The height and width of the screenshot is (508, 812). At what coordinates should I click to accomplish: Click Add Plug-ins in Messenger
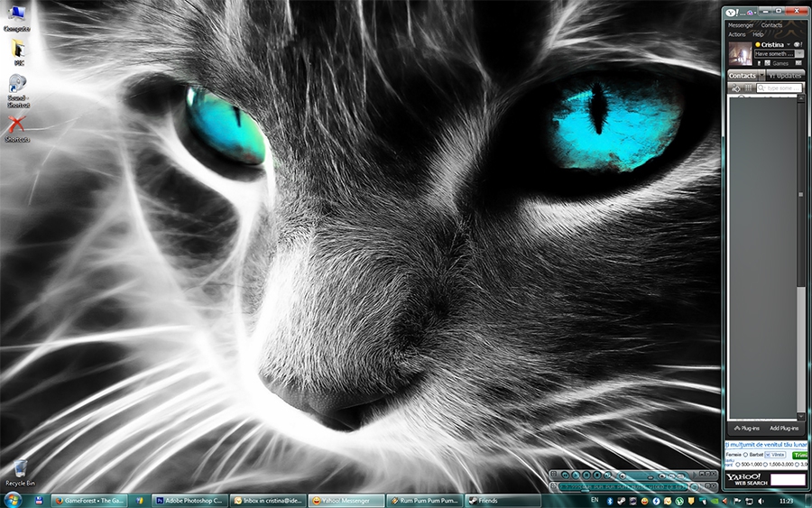pos(784,429)
